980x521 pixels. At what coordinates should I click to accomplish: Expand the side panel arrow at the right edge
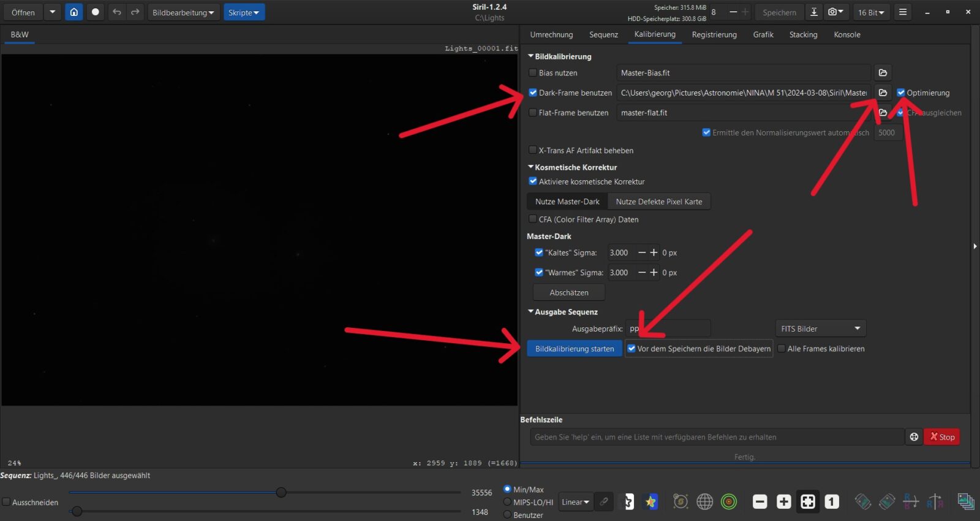975,246
